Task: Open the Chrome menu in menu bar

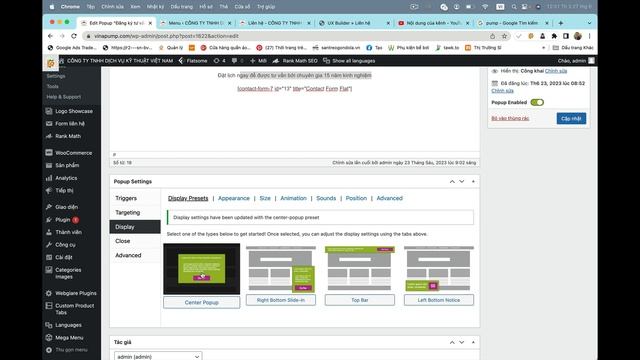Action: point(70,7)
